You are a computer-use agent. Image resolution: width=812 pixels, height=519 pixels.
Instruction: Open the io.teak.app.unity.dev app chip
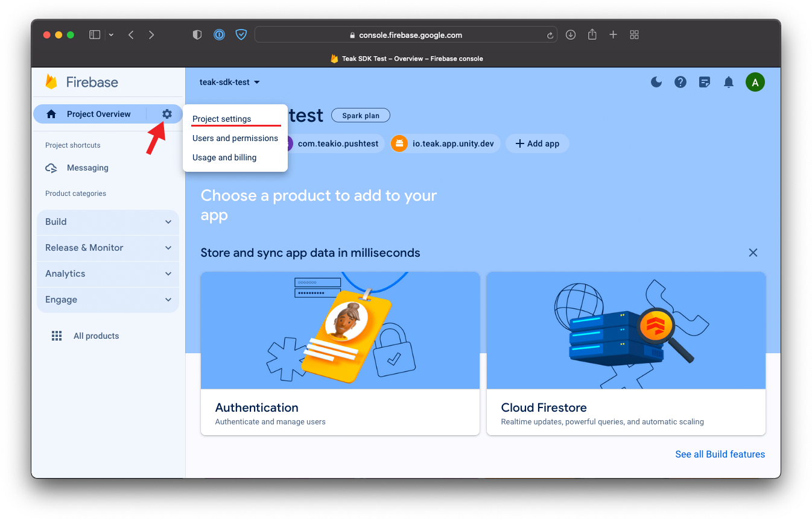coord(445,143)
